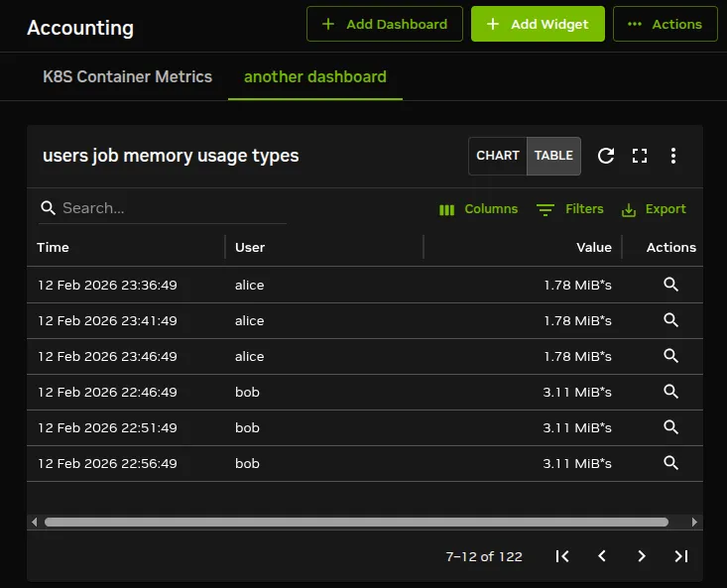Select cell 12 Feb 2026 22:46:49
The height and width of the screenshot is (588, 727).
(x=107, y=392)
